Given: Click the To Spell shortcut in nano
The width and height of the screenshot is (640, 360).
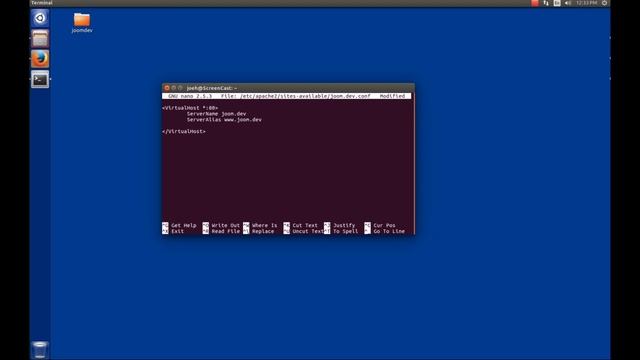Looking at the screenshot, I should pos(341,231).
